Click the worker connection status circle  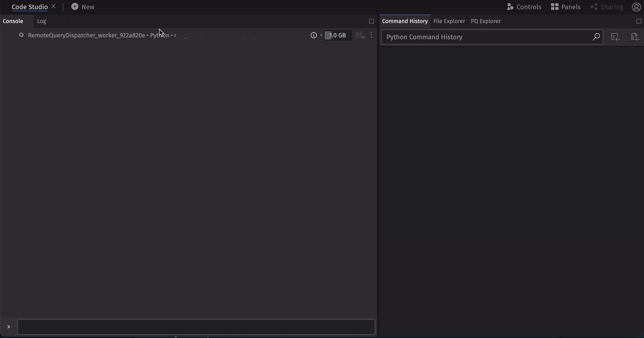(21, 35)
